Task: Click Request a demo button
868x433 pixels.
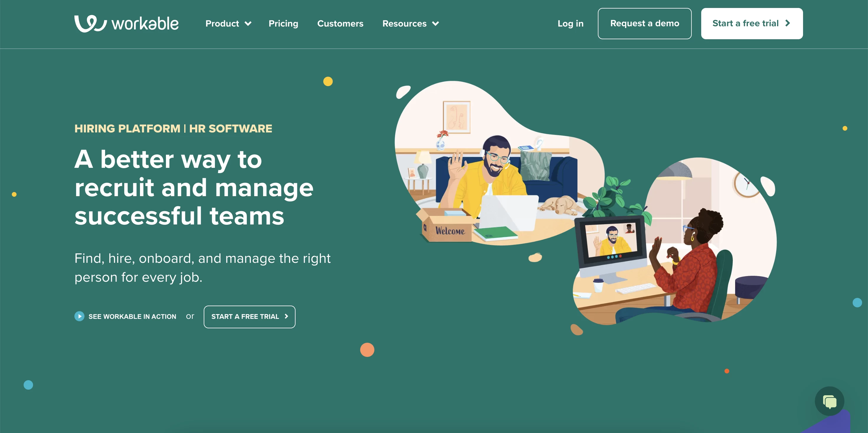Action: [x=644, y=23]
